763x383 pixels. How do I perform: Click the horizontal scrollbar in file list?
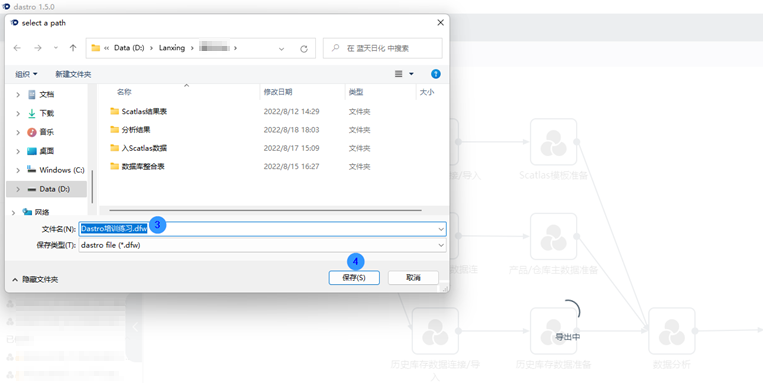pyautogui.click(x=265, y=210)
